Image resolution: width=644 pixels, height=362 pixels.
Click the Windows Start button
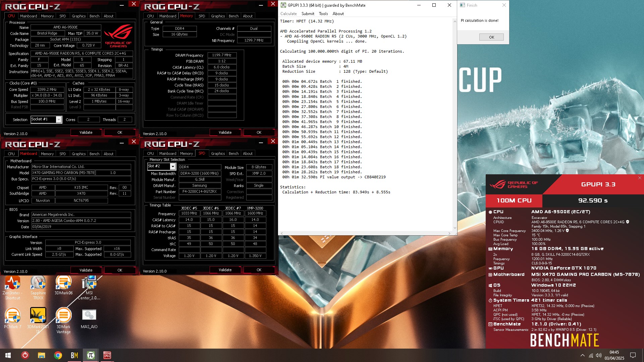(8, 355)
